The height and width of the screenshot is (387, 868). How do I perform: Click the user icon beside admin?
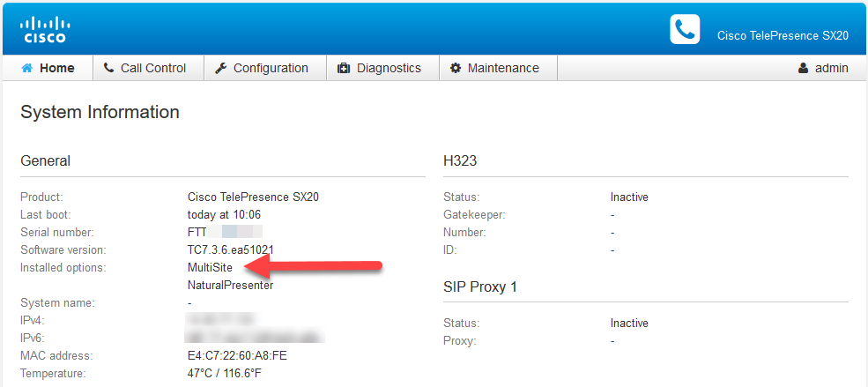coord(804,68)
